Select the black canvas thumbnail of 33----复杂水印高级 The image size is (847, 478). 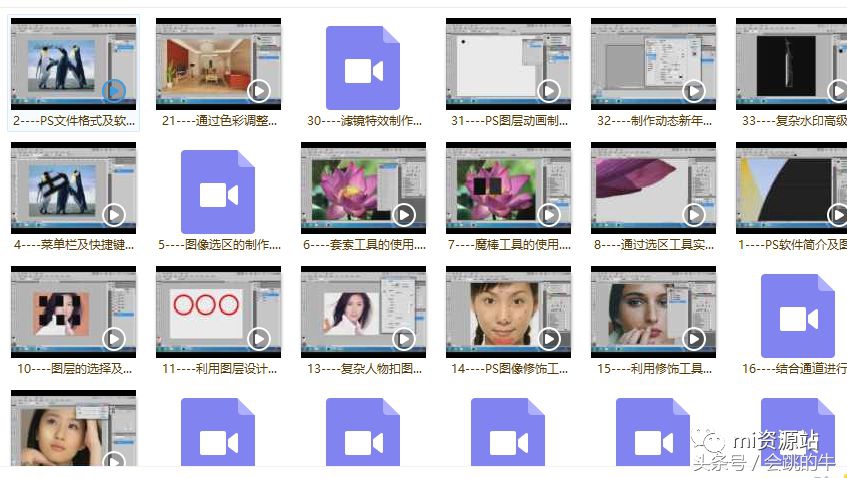click(791, 64)
